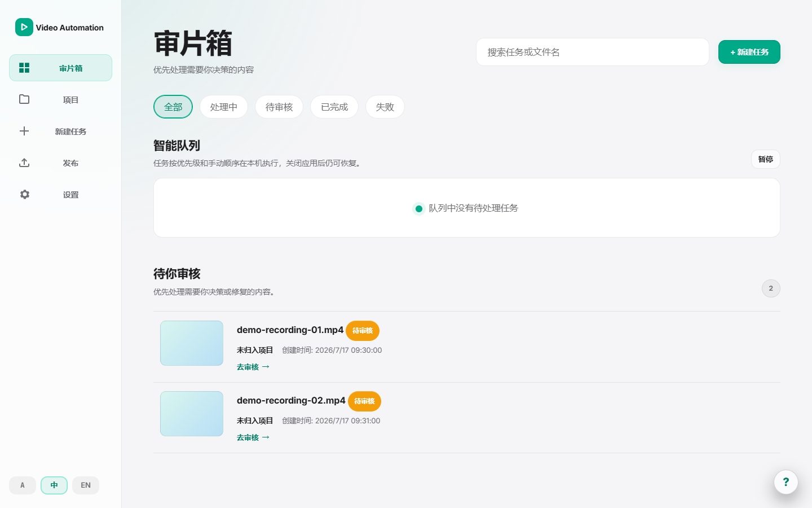Click the 待审核 badge on demo-recording-02.mp4

[x=364, y=401]
